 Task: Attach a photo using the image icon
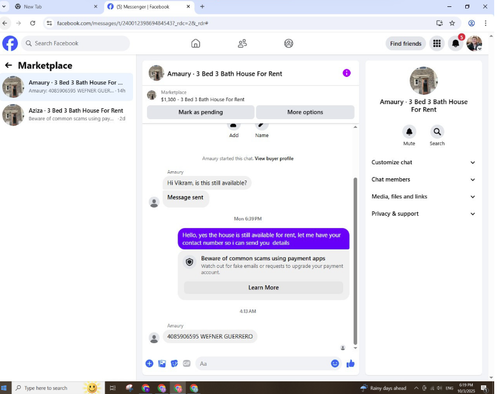[x=162, y=363]
